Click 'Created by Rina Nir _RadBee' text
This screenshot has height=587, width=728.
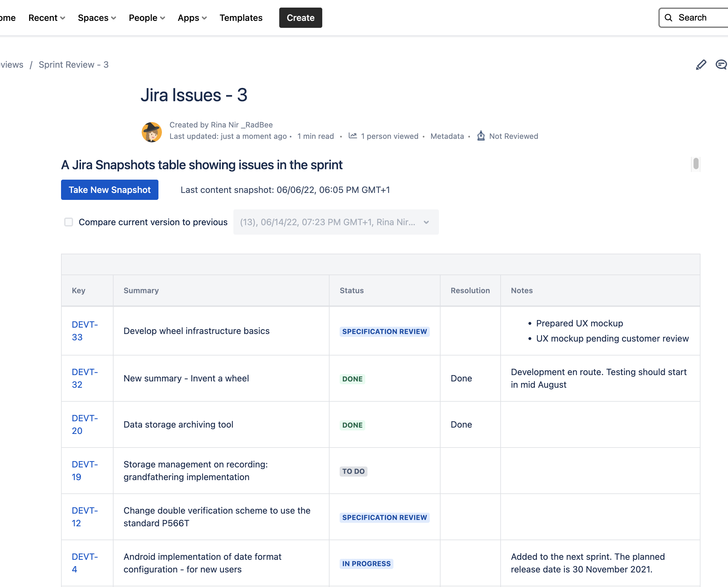[x=221, y=125]
